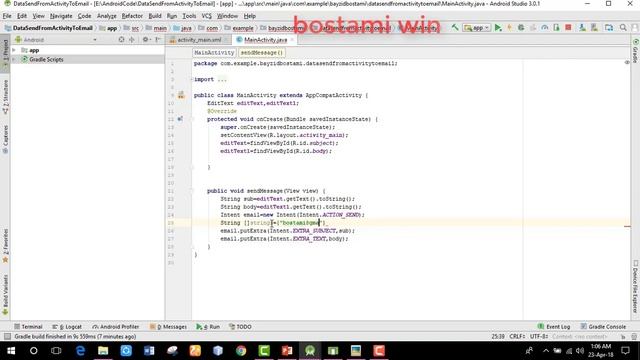
Task: Select the MainActivity.java editor tab
Action: coord(265,40)
